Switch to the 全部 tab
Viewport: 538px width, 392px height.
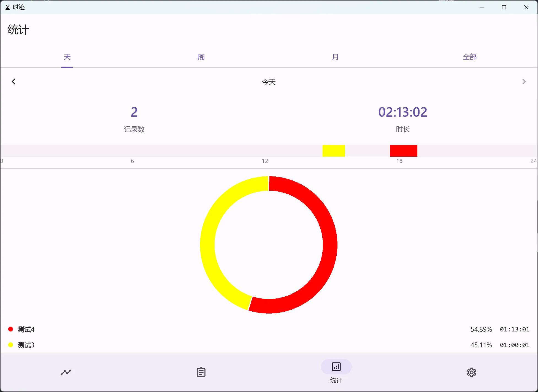point(469,57)
